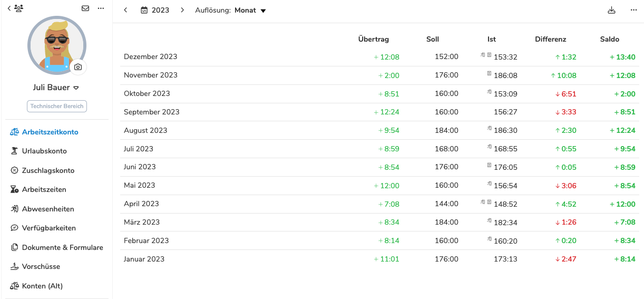Click the absence icon next to 153:09

[x=489, y=92]
